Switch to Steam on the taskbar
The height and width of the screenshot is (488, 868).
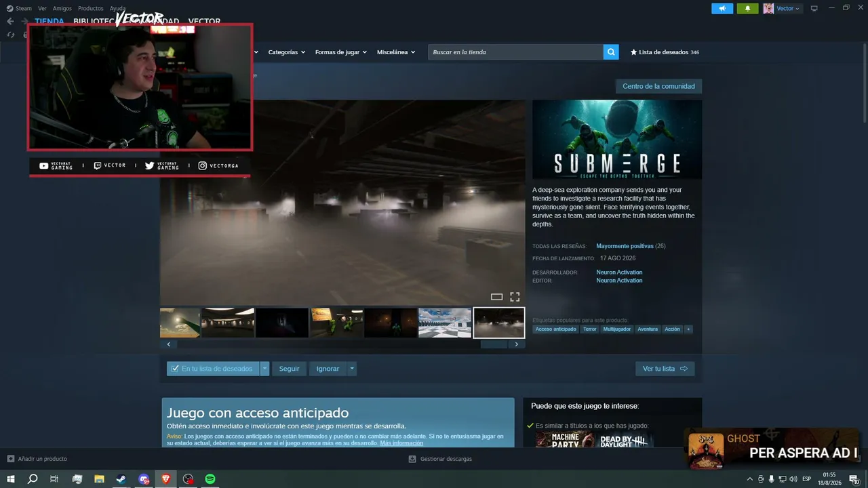click(121, 479)
